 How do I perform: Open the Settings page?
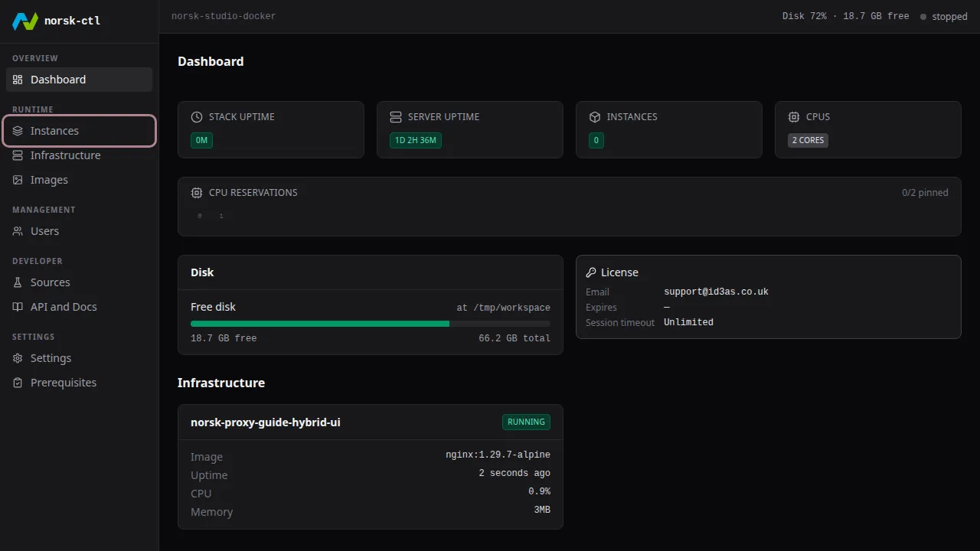[79, 358]
